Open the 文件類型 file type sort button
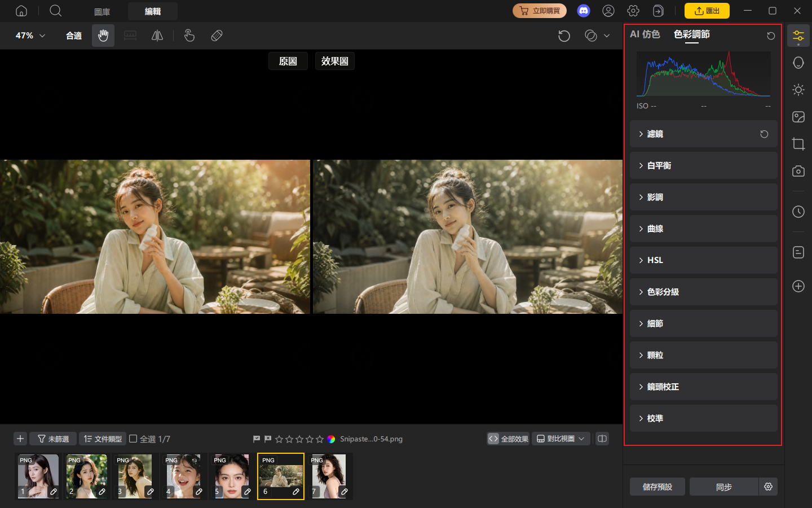The width and height of the screenshot is (812, 508). tap(103, 439)
